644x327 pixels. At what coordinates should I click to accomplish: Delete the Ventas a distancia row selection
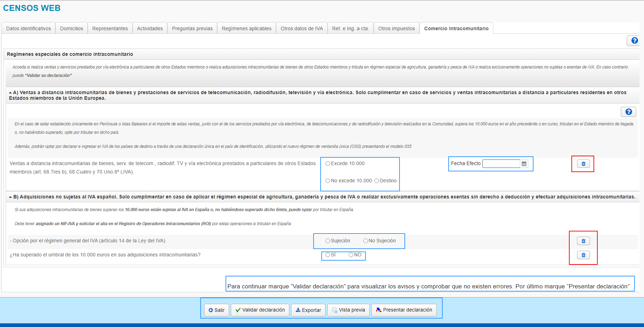point(583,164)
